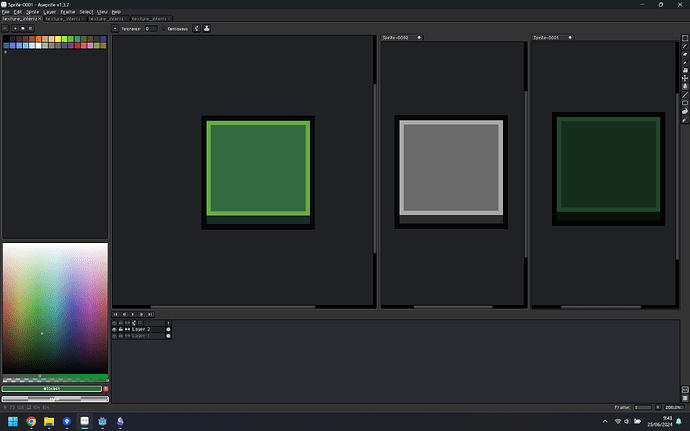Open palette Sort & Gradients button
Viewport: 690px width, 431px height.
15,28
